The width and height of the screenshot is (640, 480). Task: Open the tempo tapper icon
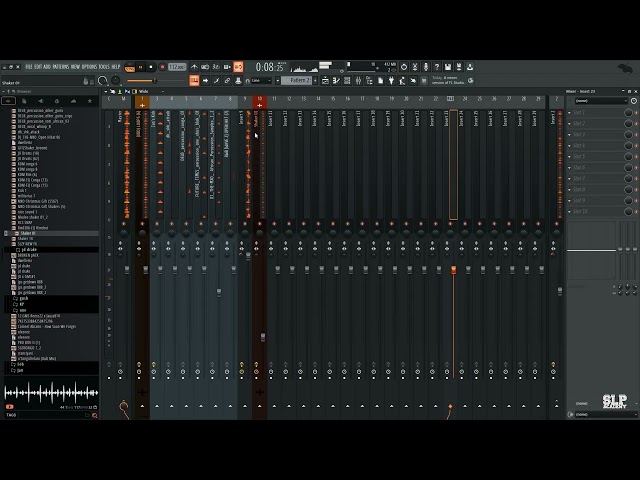(x=402, y=81)
